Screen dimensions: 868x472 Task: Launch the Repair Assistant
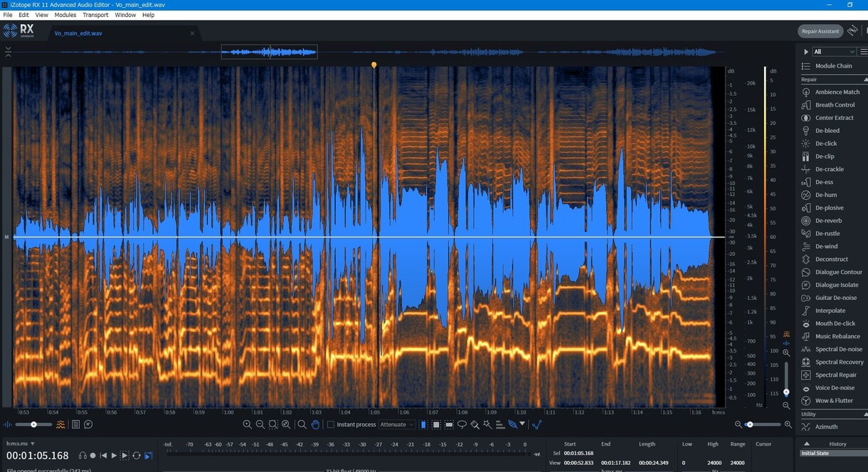(820, 31)
